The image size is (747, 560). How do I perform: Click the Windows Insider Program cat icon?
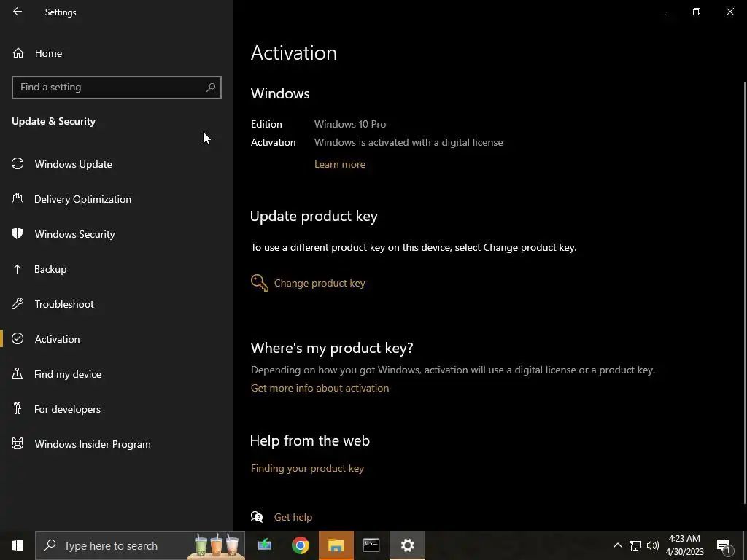[18, 444]
